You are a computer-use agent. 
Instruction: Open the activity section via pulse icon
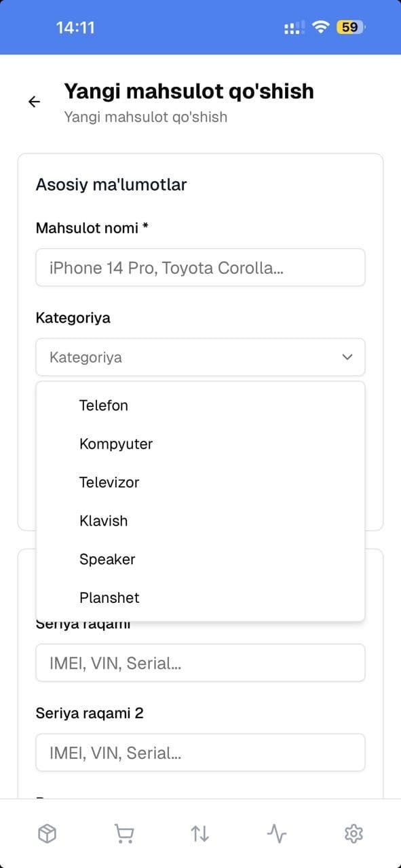(277, 833)
